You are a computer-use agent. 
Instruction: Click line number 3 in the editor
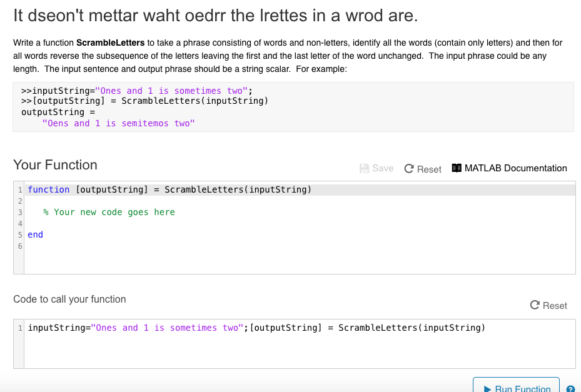pyautogui.click(x=19, y=212)
